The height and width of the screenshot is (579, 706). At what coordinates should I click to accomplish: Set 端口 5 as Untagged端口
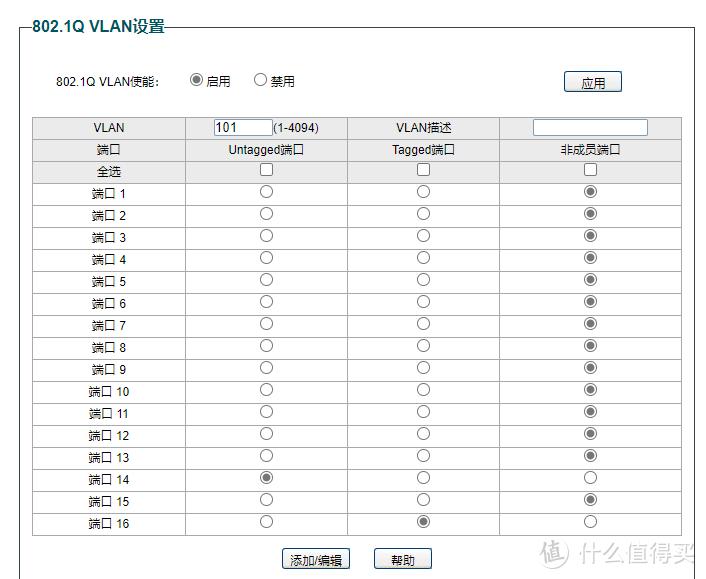click(x=266, y=280)
